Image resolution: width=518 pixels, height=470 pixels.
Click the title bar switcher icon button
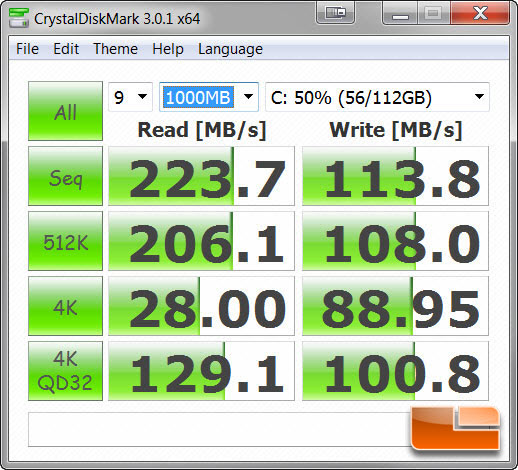tap(335, 13)
